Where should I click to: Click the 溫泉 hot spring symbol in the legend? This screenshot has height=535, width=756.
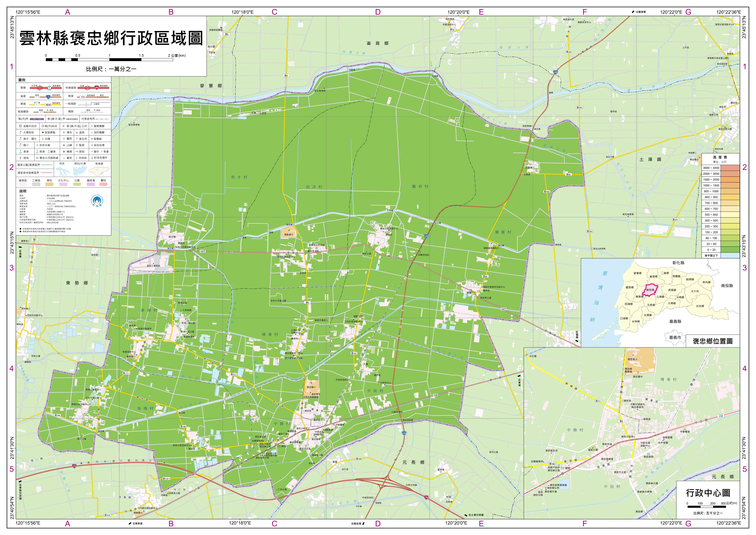[x=77, y=132]
